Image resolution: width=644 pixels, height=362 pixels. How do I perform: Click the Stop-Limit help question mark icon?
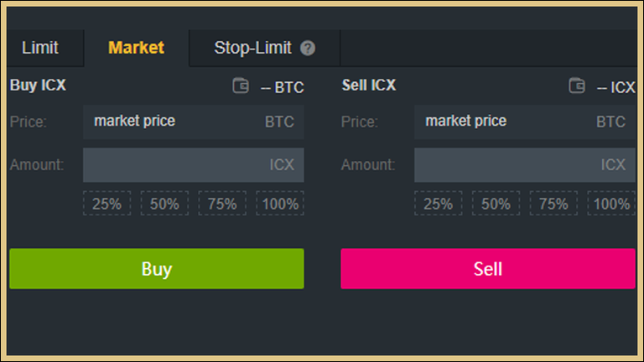[x=308, y=48]
